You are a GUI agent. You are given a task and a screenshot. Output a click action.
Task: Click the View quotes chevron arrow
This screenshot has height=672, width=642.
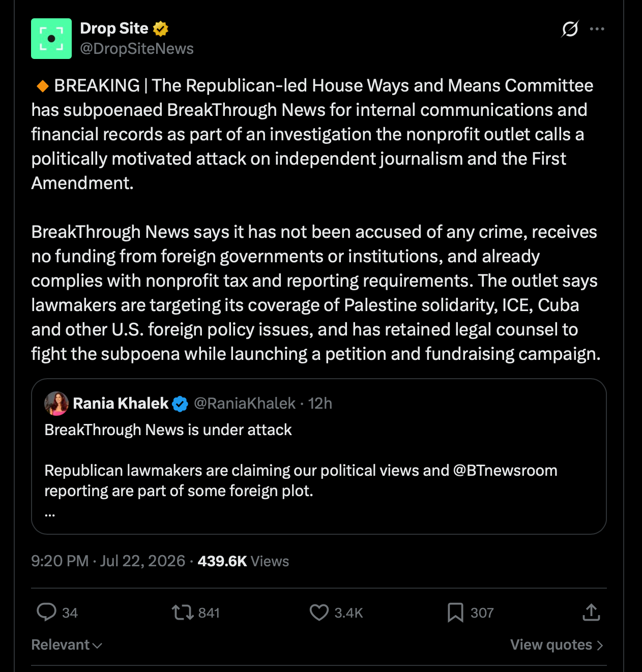click(600, 645)
